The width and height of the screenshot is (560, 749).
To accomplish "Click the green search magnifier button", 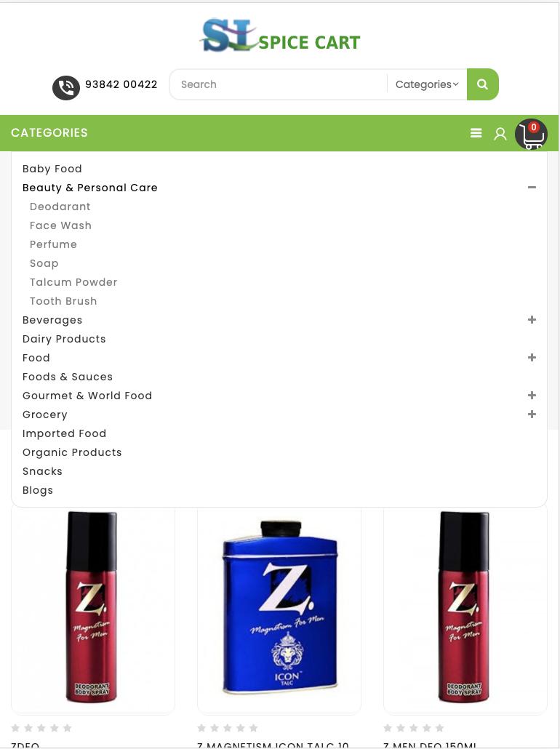I will pos(483,84).
